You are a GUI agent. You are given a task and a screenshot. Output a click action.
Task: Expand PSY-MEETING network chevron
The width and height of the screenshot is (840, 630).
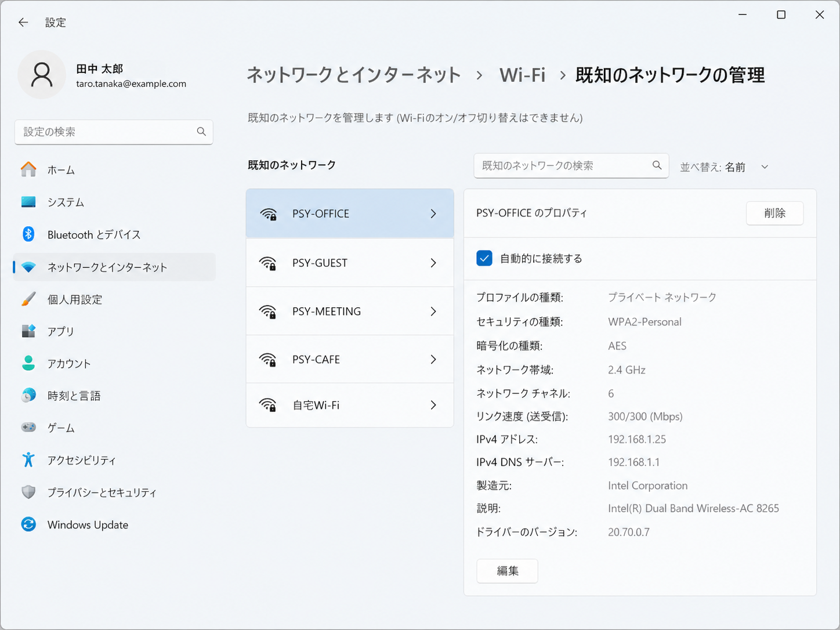[x=433, y=312]
